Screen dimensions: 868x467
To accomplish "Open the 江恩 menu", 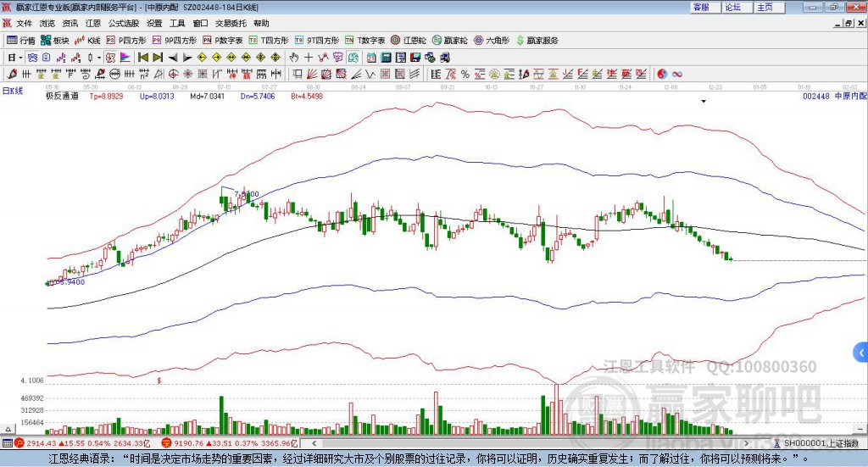I will [93, 23].
